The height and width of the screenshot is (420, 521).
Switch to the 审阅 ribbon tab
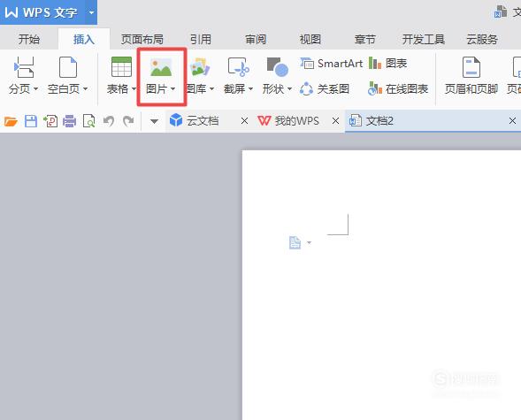256,40
